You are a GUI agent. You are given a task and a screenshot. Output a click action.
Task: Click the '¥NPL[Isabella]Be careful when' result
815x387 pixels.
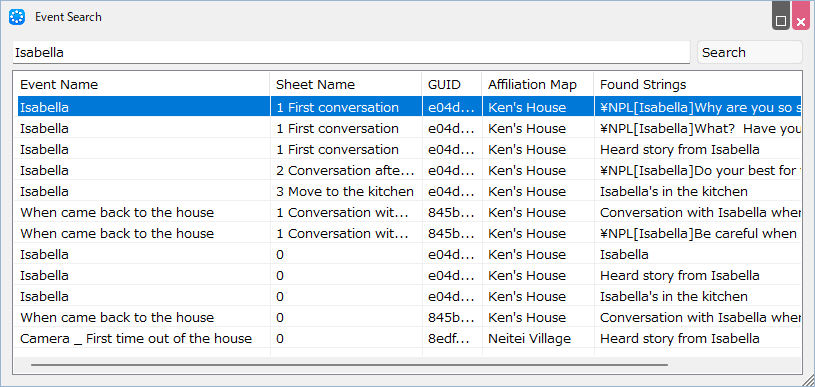pyautogui.click(x=698, y=233)
